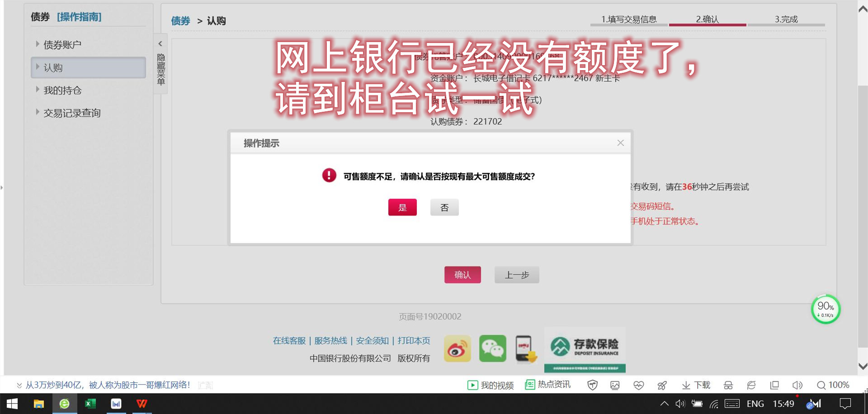
Task: Toggle reading mode glasses icon
Action: [728, 385]
